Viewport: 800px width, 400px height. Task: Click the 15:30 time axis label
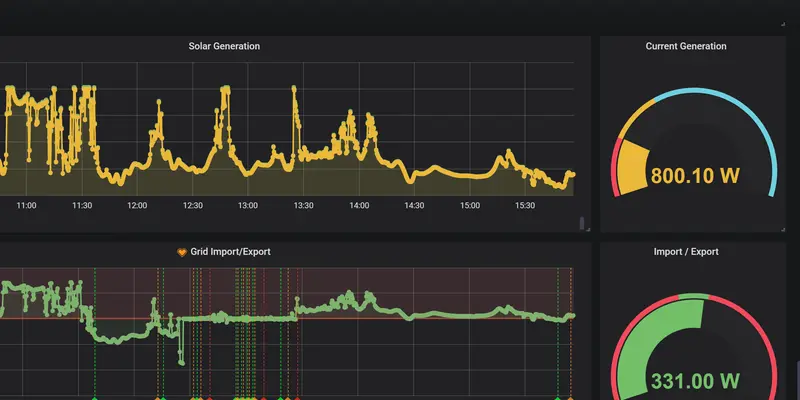525,205
